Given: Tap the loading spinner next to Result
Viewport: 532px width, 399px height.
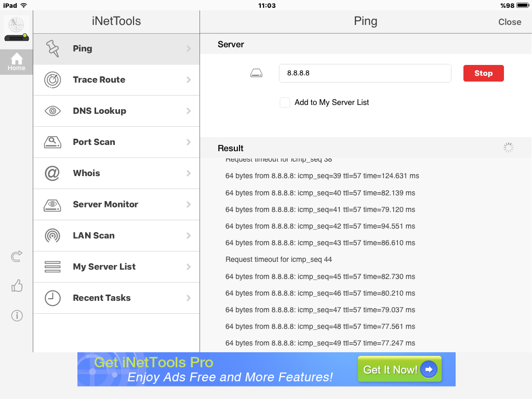Looking at the screenshot, I should (508, 148).
